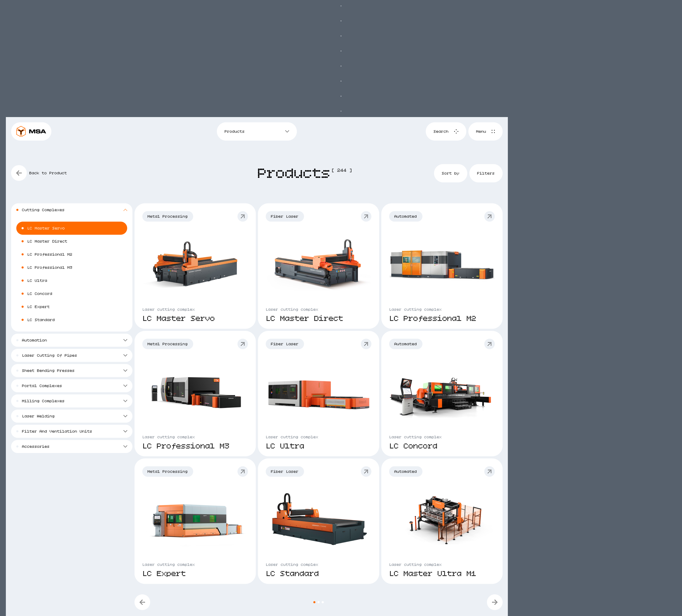The width and height of the screenshot is (682, 616).
Task: Select LC Ultra in sidebar list
Action: 37,280
